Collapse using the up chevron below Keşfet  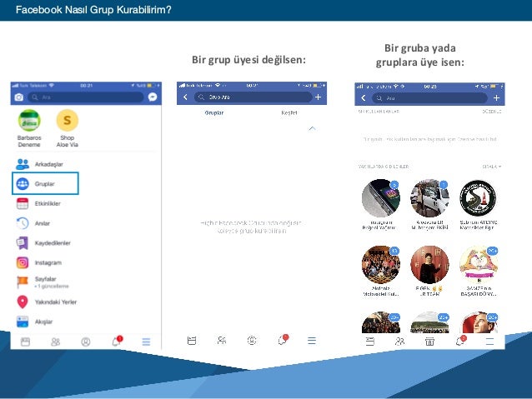coord(312,128)
